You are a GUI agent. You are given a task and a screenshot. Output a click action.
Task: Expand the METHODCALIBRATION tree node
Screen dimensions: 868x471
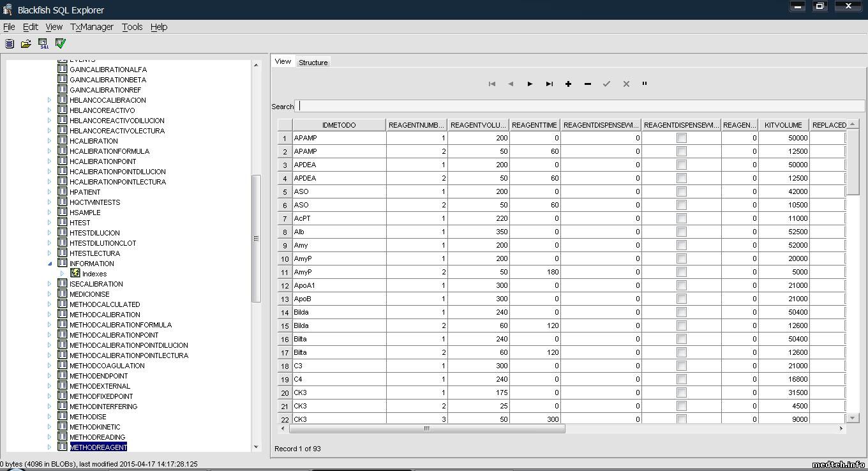click(50, 315)
